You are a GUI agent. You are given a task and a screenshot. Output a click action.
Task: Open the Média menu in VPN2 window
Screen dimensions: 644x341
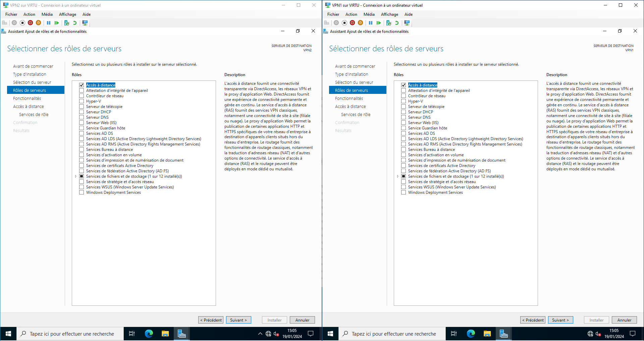pos(47,14)
